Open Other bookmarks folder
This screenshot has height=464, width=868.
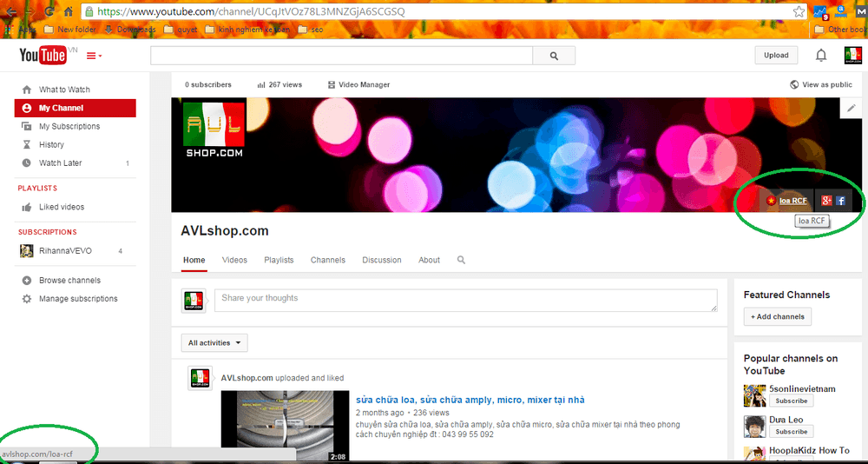pyautogui.click(x=841, y=30)
